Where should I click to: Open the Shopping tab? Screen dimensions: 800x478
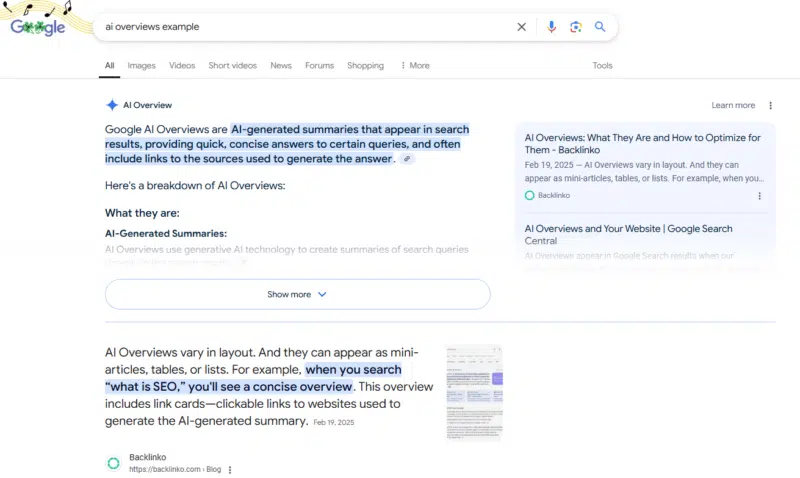[x=365, y=65]
